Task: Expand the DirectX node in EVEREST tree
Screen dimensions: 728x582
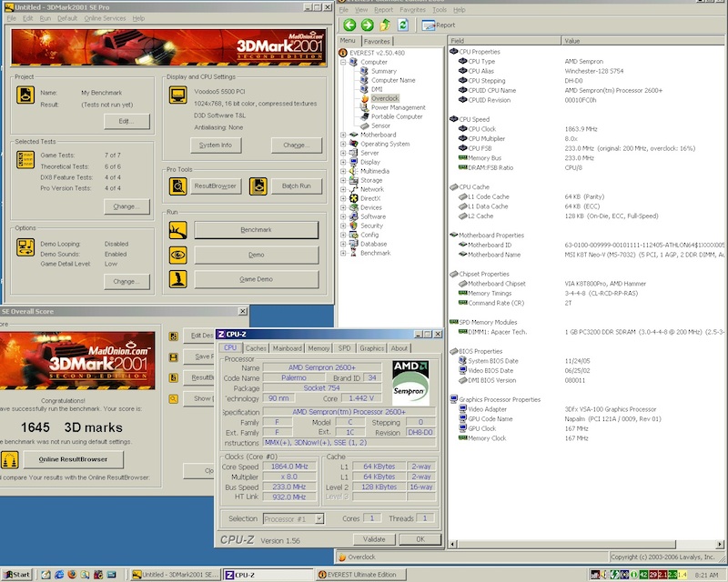Action: (x=343, y=198)
